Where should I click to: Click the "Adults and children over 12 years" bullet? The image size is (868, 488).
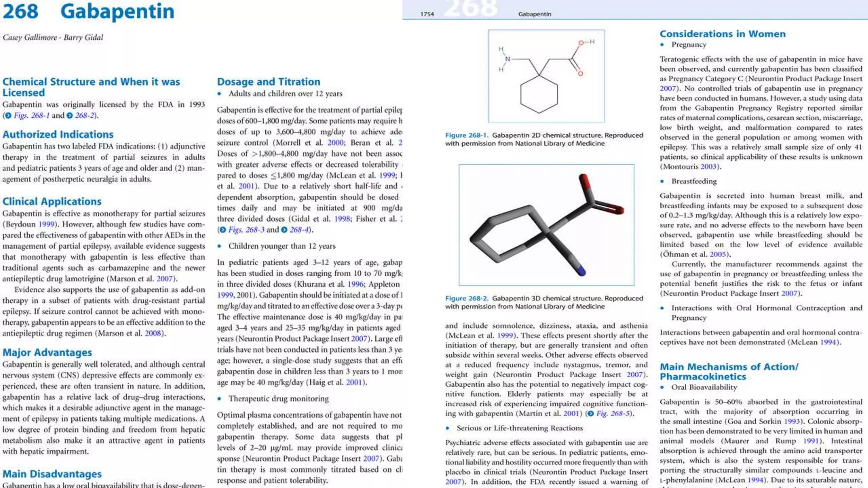pos(285,94)
